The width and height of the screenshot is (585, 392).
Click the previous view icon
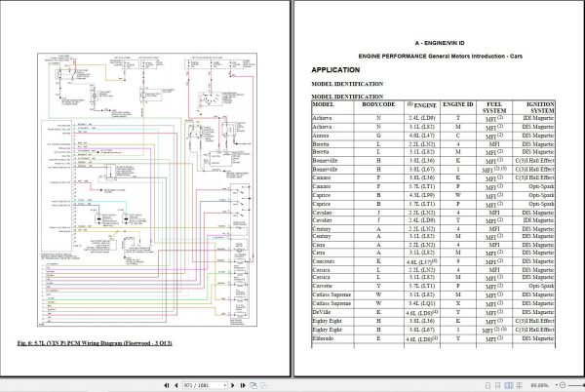click(x=253, y=385)
